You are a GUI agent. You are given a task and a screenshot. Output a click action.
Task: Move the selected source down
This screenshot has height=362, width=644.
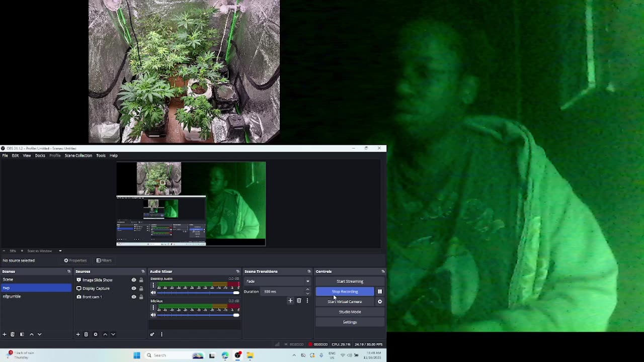coord(113,334)
